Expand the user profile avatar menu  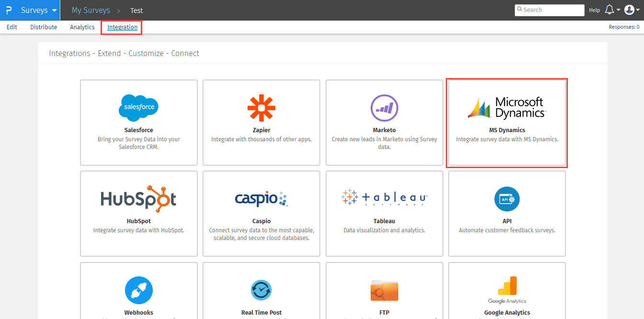[x=632, y=10]
